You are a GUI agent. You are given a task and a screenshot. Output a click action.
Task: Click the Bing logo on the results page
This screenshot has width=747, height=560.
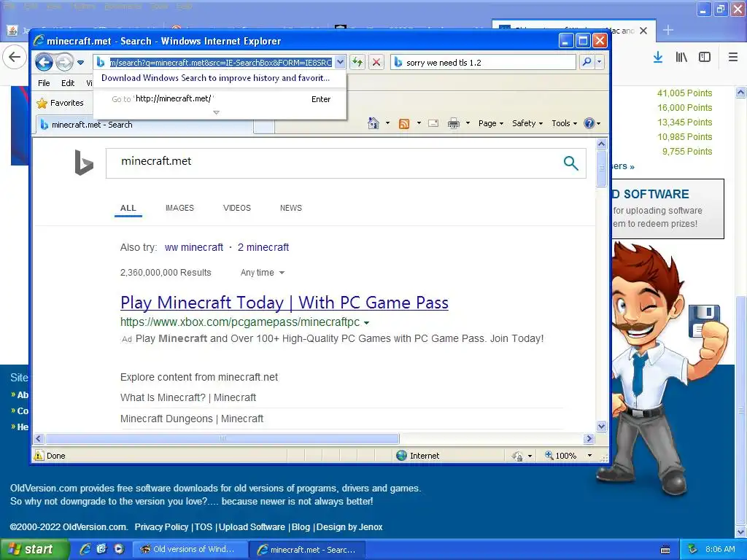point(84,163)
